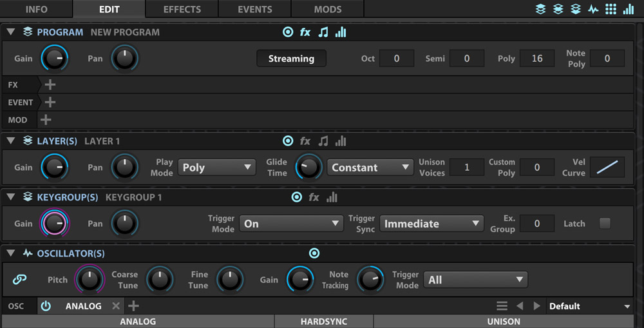
Task: Go to previous oscillator preset
Action: click(520, 306)
